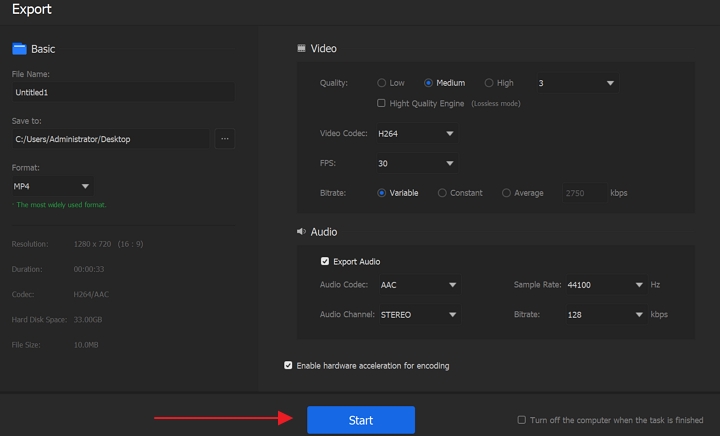This screenshot has width=720, height=436.
Task: Enable turn off computer when finished
Action: tap(521, 420)
